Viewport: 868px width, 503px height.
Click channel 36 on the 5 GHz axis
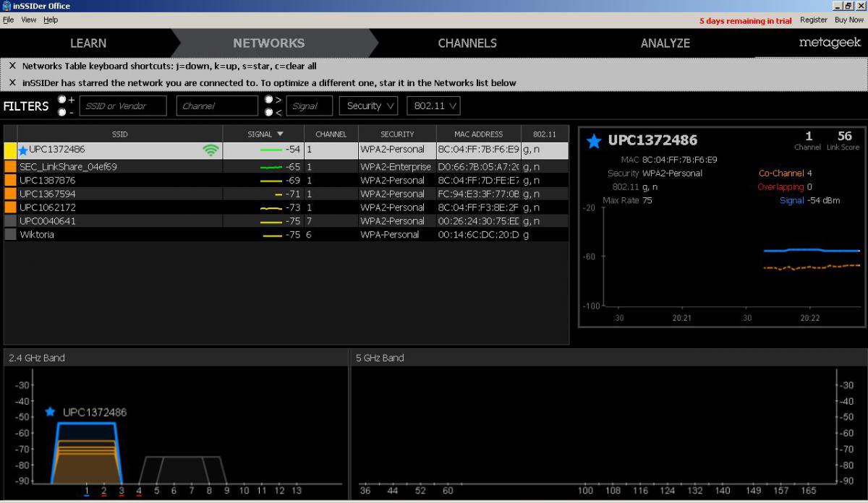click(x=365, y=491)
